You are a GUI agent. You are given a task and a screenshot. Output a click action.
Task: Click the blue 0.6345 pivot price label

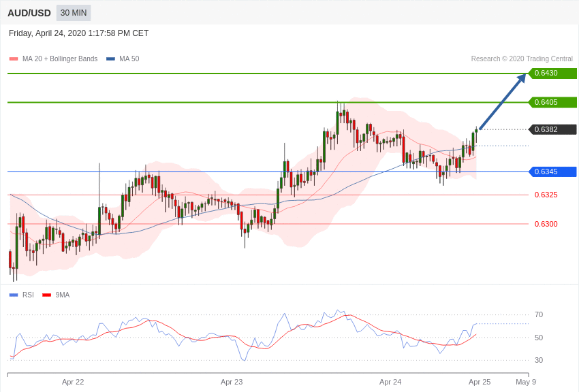(553, 171)
